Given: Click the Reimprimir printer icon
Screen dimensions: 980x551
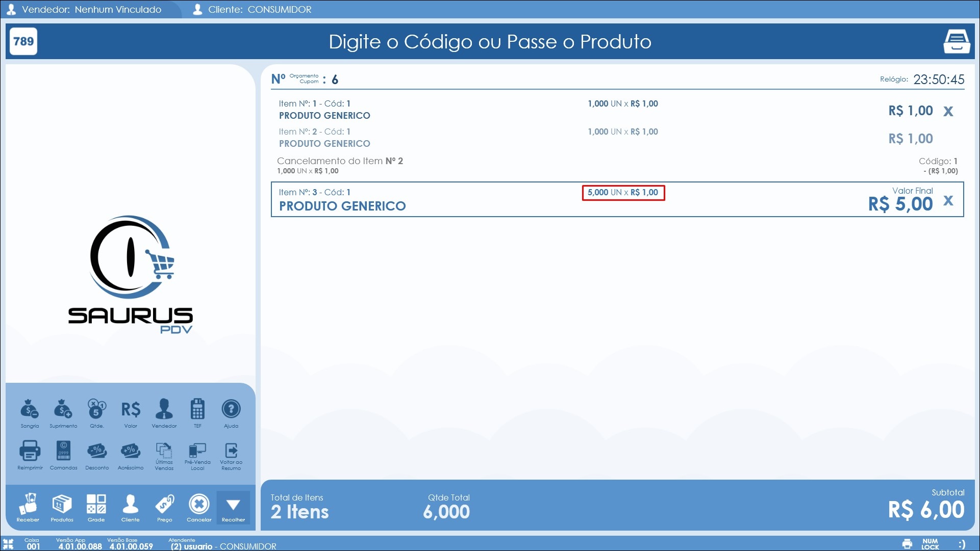Looking at the screenshot, I should pyautogui.click(x=30, y=455).
